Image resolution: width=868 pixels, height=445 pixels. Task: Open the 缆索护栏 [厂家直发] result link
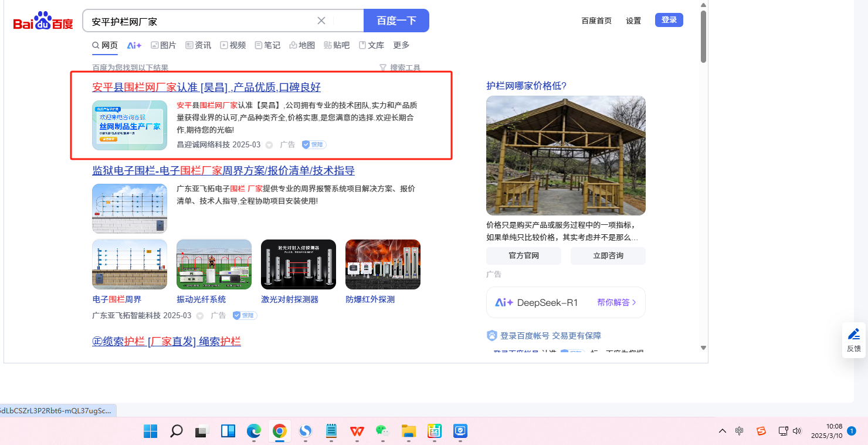tap(167, 342)
